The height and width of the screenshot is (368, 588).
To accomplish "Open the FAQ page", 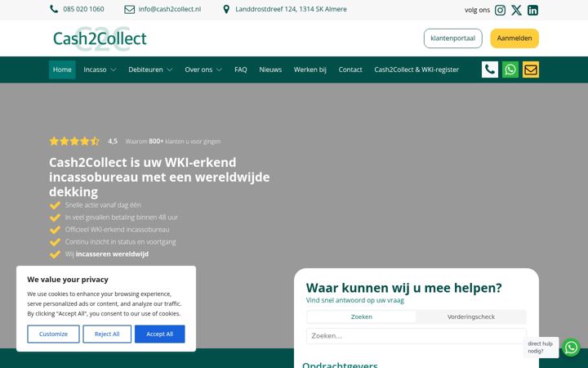I will (x=241, y=70).
